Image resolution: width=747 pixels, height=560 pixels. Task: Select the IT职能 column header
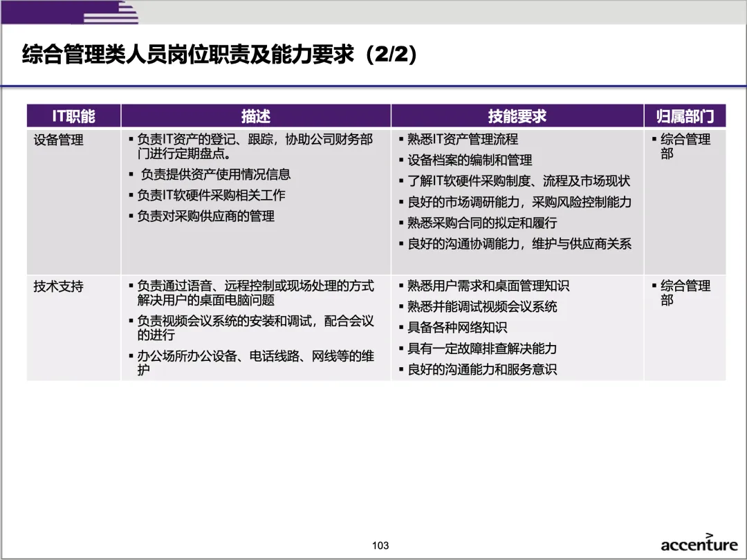tap(74, 115)
